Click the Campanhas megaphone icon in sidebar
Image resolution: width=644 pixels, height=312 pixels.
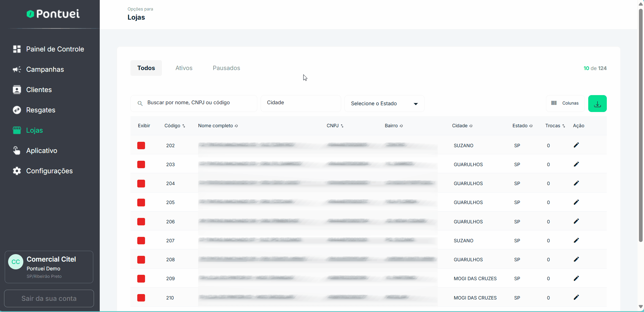[17, 69]
